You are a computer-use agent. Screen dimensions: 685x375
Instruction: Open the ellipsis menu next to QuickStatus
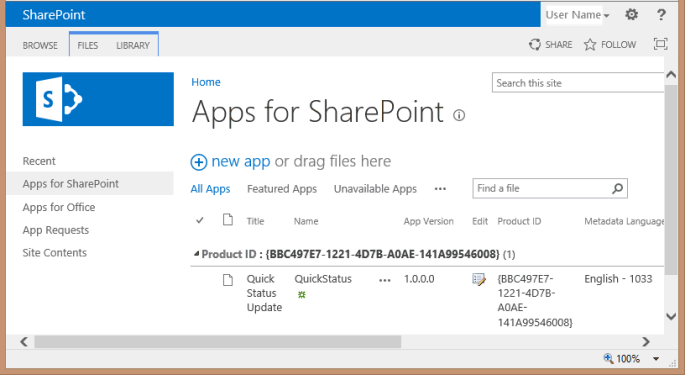pyautogui.click(x=384, y=281)
